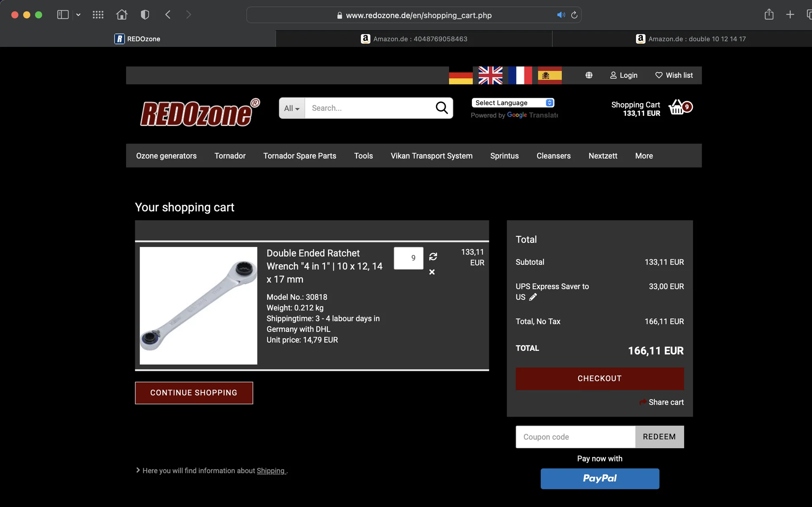
Task: Open the Ozone generators menu
Action: pyautogui.click(x=166, y=156)
